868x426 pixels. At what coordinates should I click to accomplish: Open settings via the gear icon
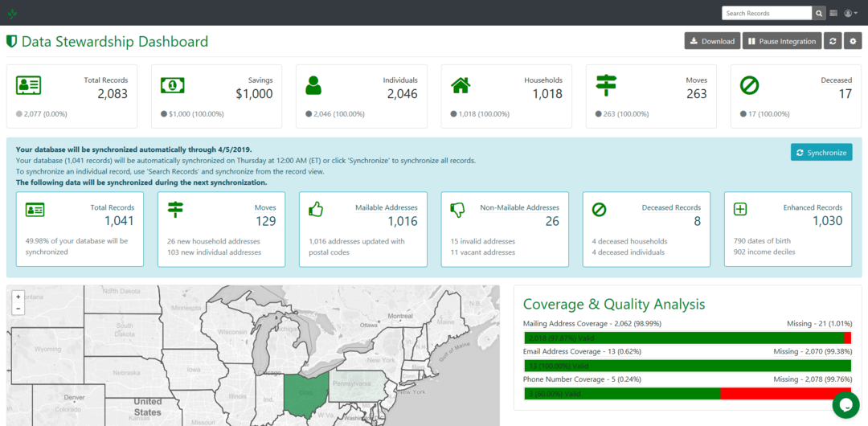(x=853, y=41)
